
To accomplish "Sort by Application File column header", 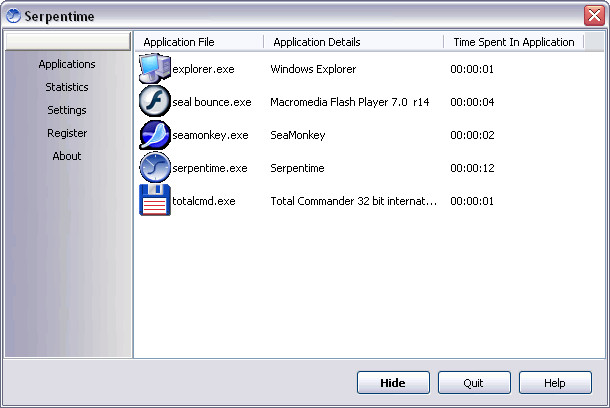I will (x=199, y=42).
